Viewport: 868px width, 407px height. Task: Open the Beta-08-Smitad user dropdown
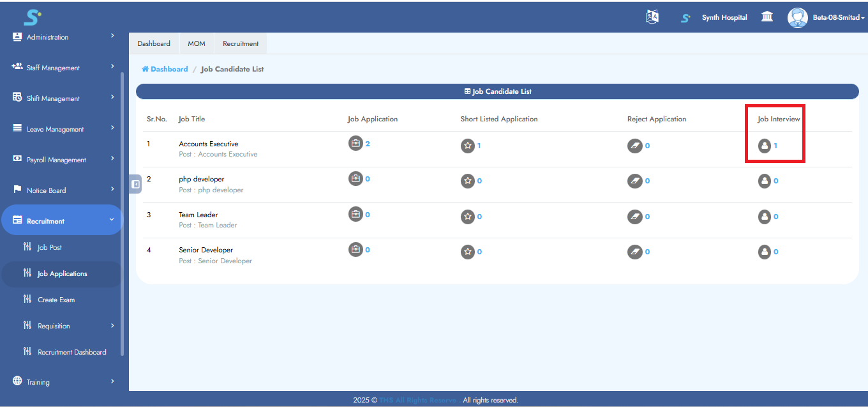coord(827,17)
